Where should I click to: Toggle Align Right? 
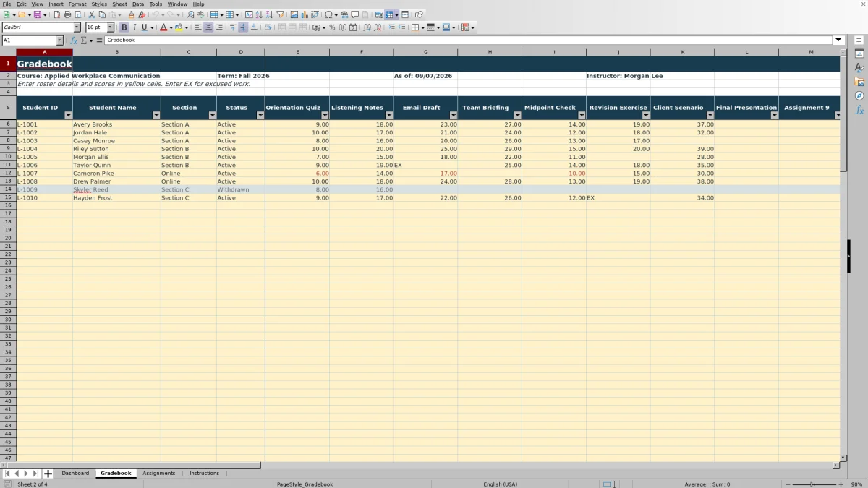218,27
